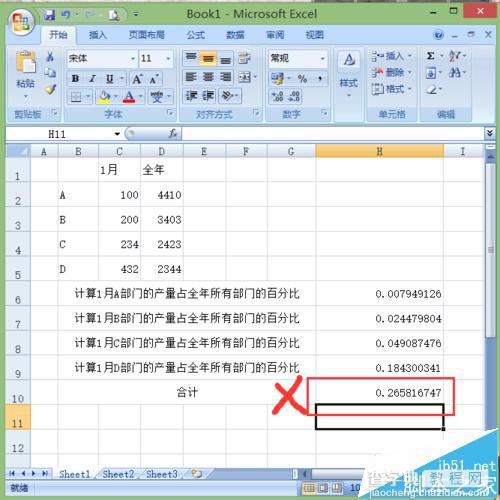The height and width of the screenshot is (500, 500).
Task: Expand the formula bar
Action: point(490,133)
